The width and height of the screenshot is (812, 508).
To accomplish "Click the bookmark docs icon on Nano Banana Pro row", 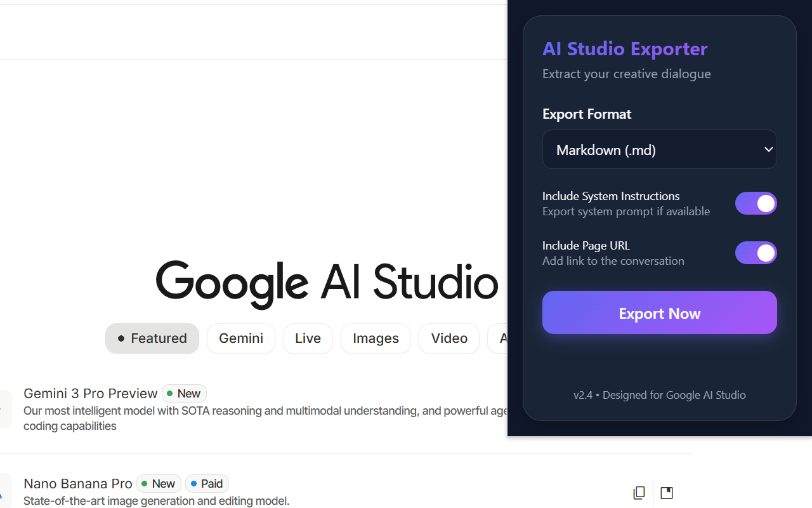I will pyautogui.click(x=667, y=493).
